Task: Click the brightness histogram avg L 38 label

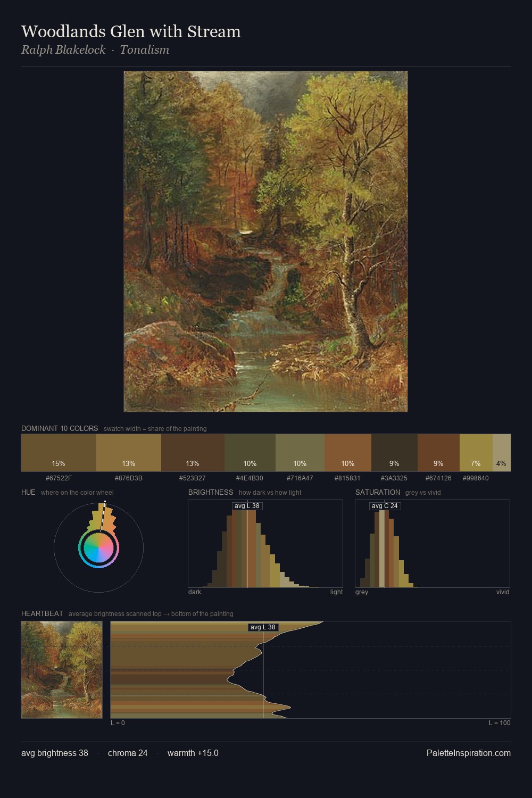Action: (247, 506)
